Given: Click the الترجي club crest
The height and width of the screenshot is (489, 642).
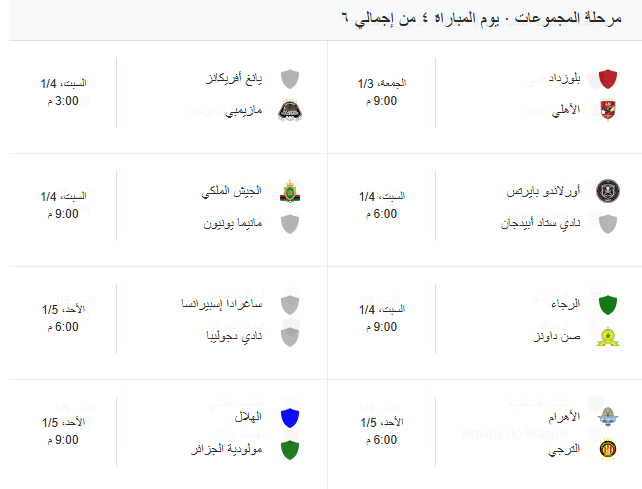Looking at the screenshot, I should pos(607,449).
